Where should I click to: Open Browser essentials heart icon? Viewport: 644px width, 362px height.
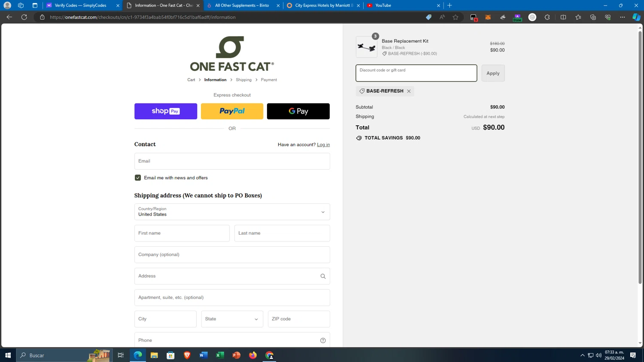pyautogui.click(x=608, y=17)
